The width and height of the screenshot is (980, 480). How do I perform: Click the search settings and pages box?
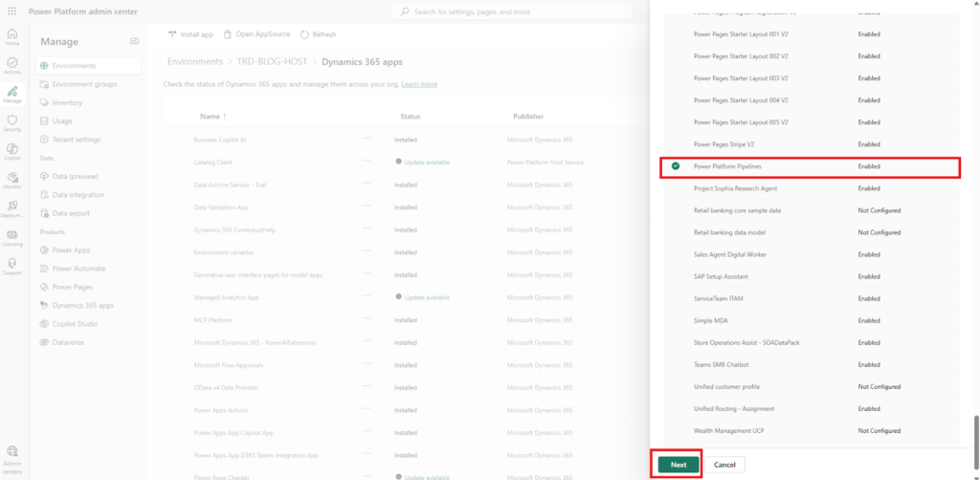coord(512,11)
